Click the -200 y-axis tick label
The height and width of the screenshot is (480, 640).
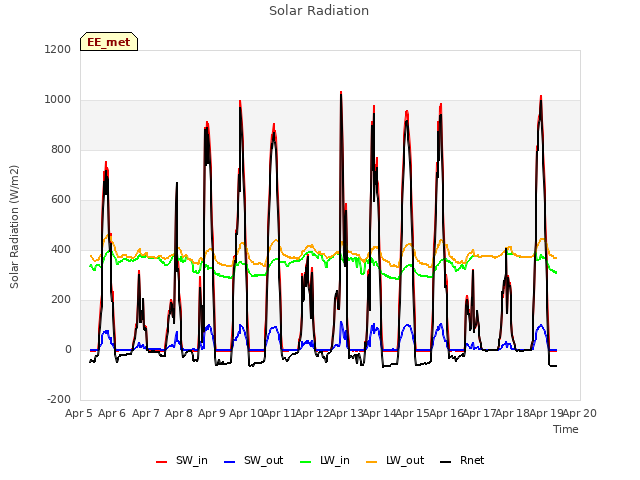click(x=59, y=400)
